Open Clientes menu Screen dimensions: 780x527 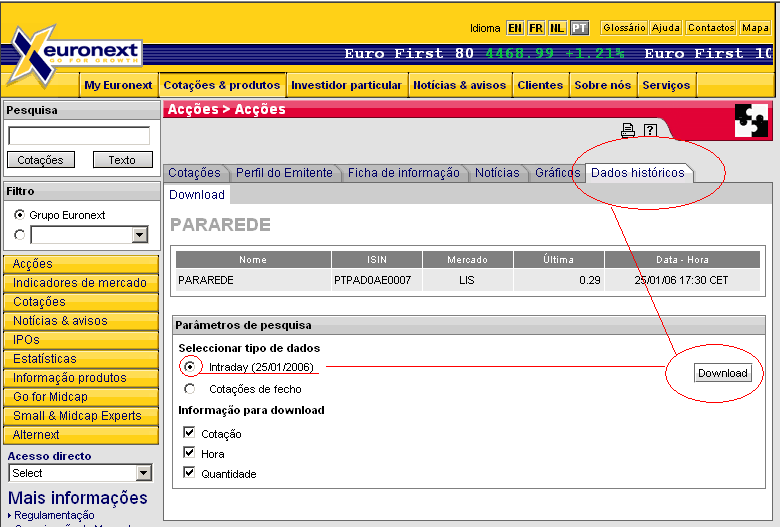(x=540, y=85)
